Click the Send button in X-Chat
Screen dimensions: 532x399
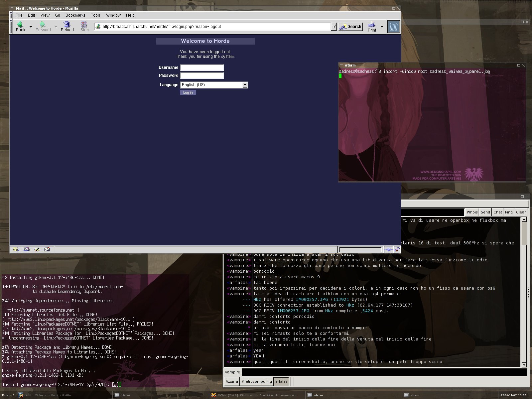click(x=485, y=212)
